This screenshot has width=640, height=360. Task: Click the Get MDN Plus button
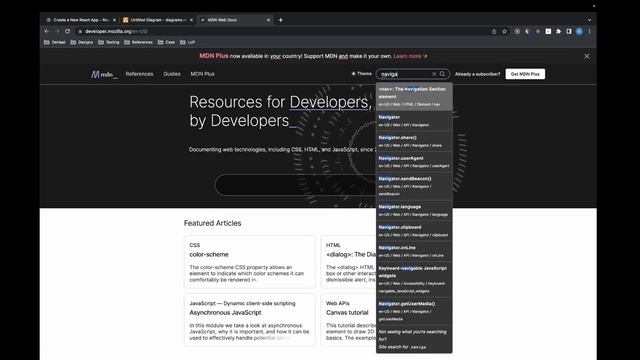(x=525, y=74)
